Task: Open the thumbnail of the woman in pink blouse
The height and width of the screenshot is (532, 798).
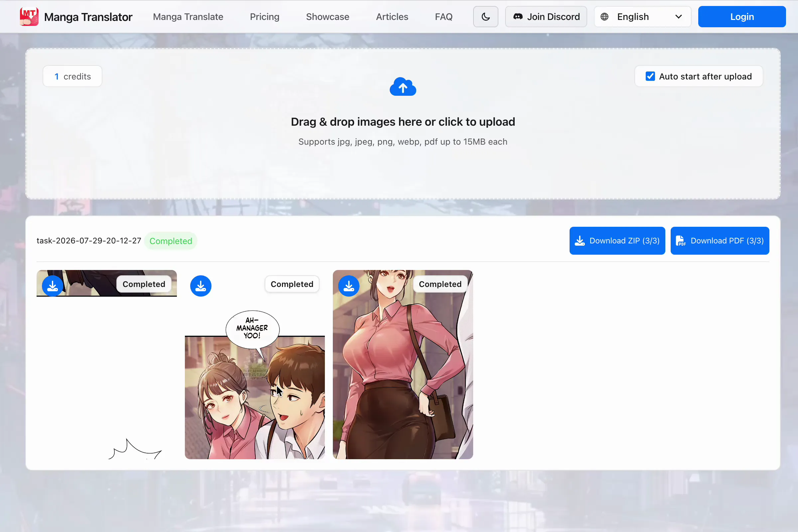Action: [x=403, y=364]
